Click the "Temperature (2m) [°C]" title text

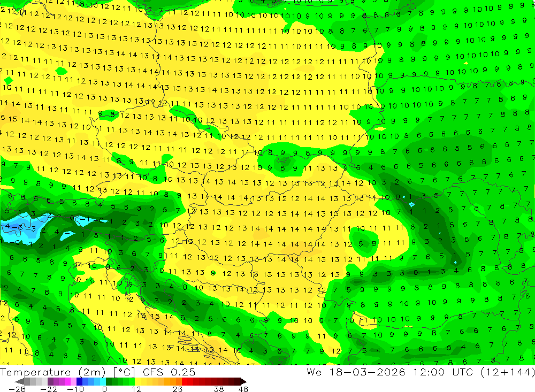pos(67,372)
